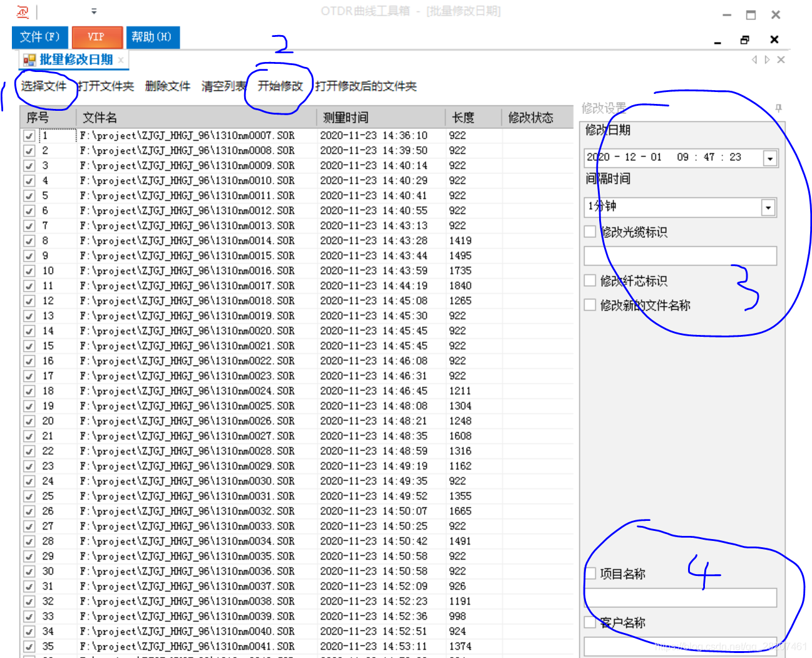Screen dimensions: 812x658
Task: Select file row 1310nm0022.SOR
Action: (x=297, y=361)
